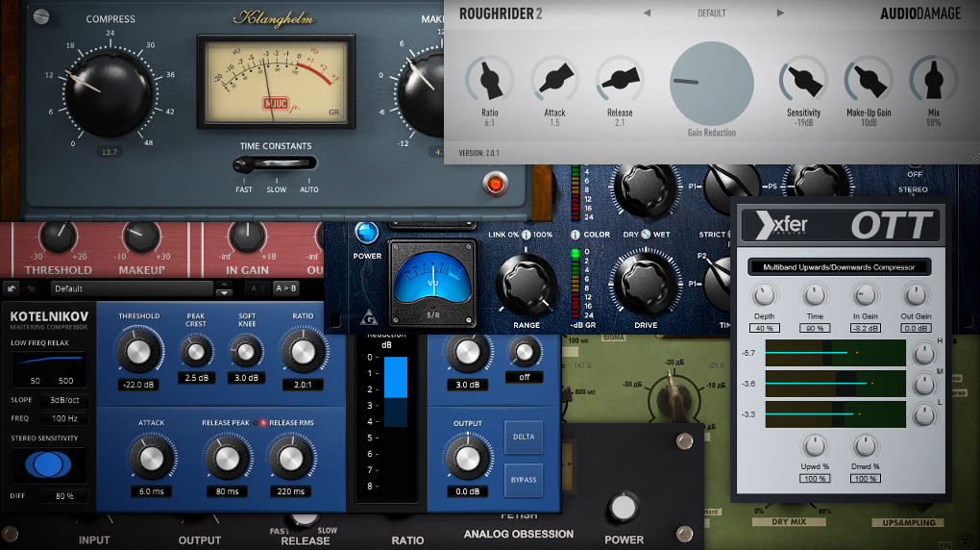The image size is (980, 550).
Task: Click the DRIVE knob on blue compressor
Action: [646, 285]
